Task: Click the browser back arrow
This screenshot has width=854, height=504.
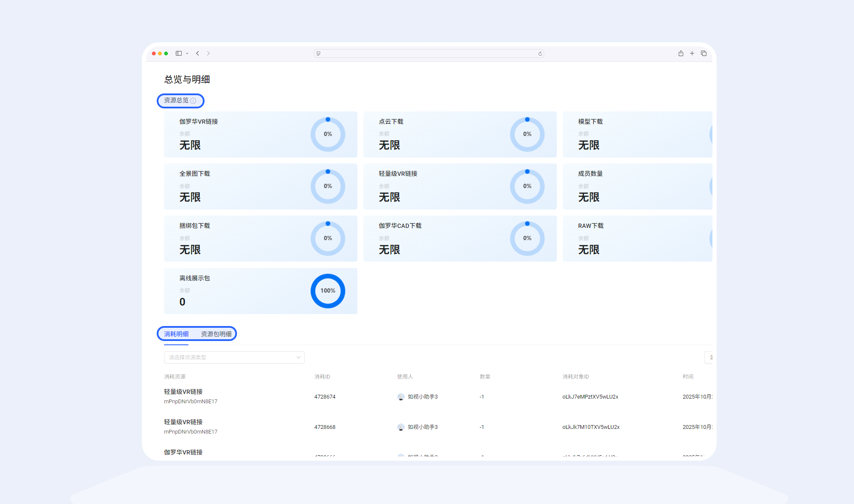Action: pyautogui.click(x=197, y=53)
